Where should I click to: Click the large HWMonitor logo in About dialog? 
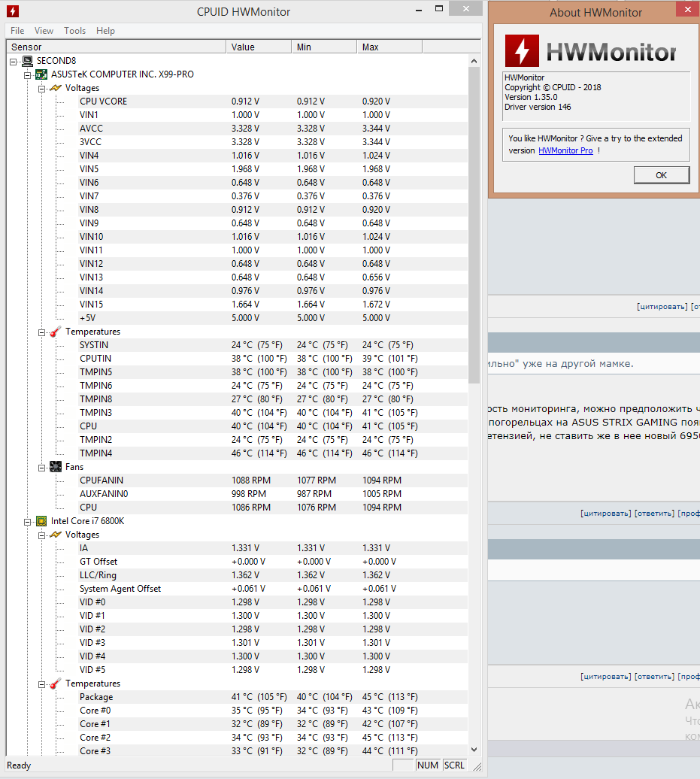click(x=591, y=51)
